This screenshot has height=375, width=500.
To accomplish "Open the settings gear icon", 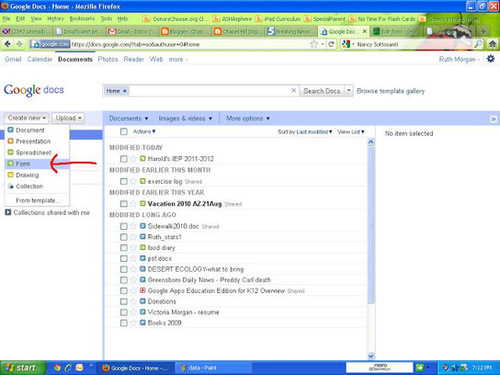I will [x=491, y=59].
